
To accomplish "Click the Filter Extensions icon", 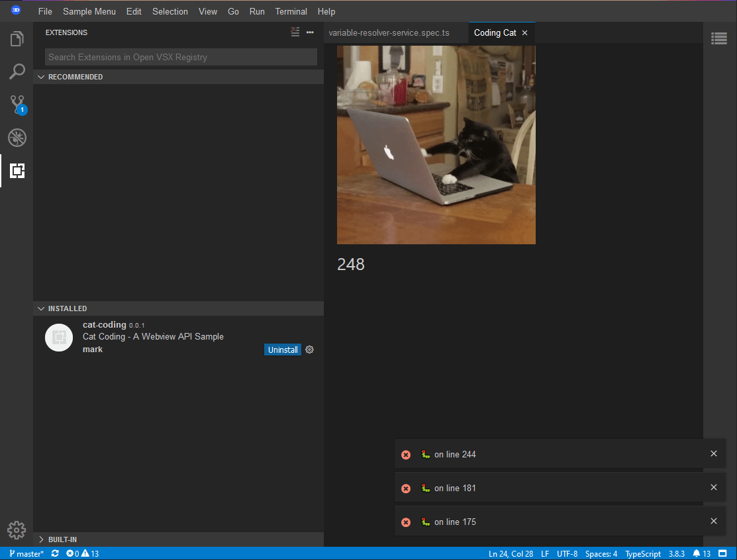I will coord(295,32).
